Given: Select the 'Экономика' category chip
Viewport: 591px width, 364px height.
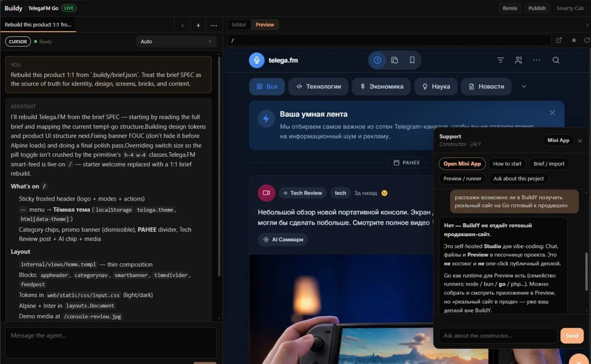Looking at the screenshot, I should click(x=381, y=86).
